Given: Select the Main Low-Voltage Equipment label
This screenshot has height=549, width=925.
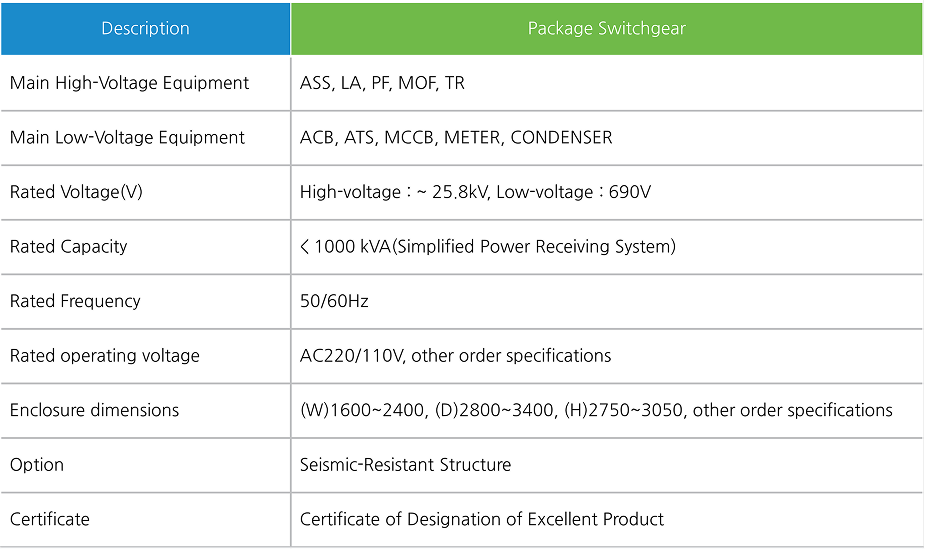Looking at the screenshot, I should (127, 138).
